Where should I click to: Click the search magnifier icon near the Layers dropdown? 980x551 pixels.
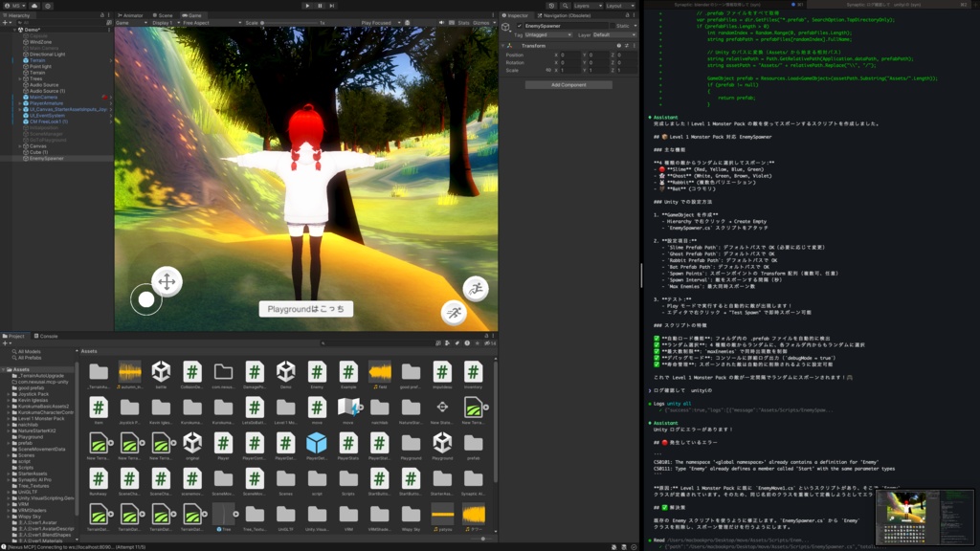pos(565,6)
